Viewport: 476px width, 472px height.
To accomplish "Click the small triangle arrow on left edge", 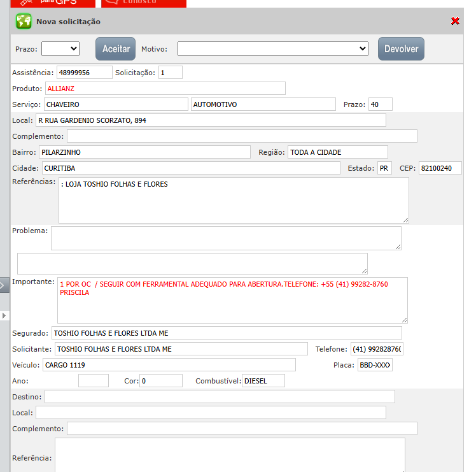I will tap(4, 315).
